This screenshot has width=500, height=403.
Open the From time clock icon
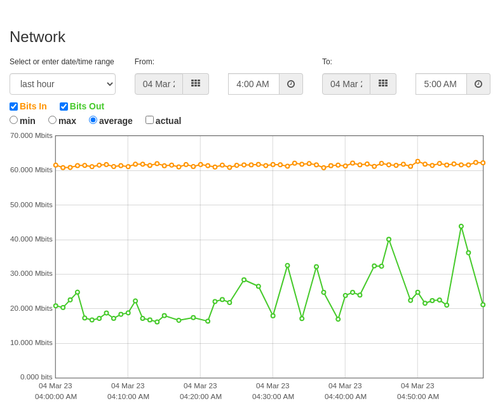coord(291,84)
